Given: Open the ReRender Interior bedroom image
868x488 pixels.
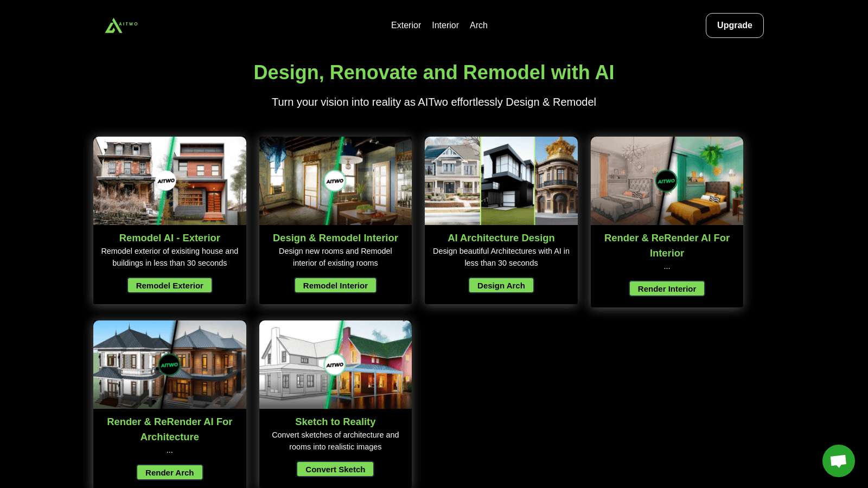Looking at the screenshot, I should [667, 181].
